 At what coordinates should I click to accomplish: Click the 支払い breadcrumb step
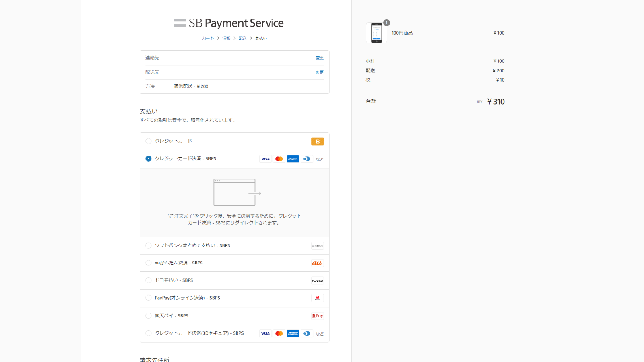point(261,38)
